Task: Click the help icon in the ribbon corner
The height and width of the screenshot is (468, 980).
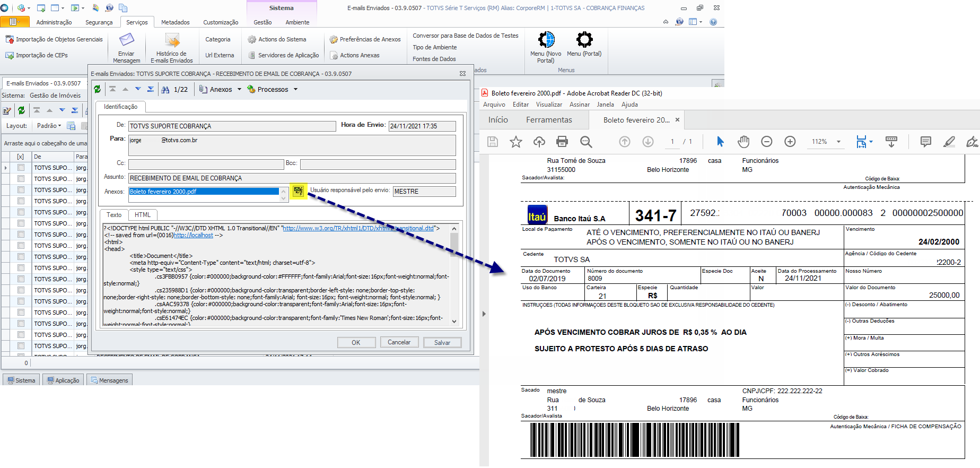Action: pyautogui.click(x=713, y=22)
